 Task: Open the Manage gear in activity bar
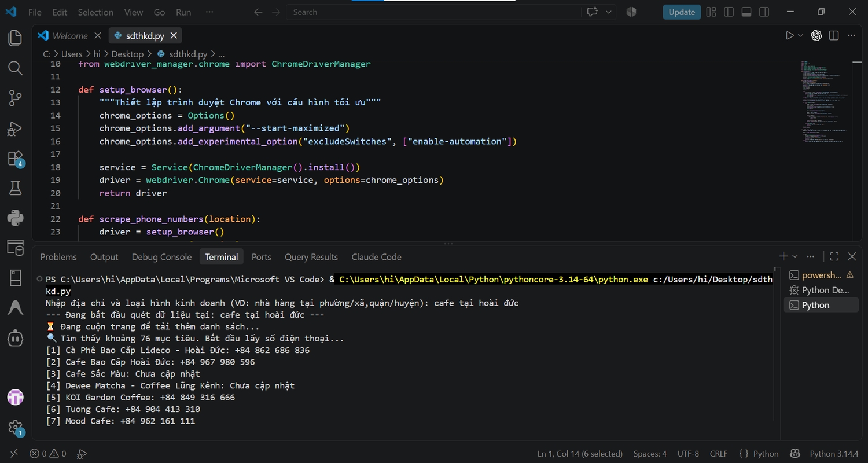(15, 428)
